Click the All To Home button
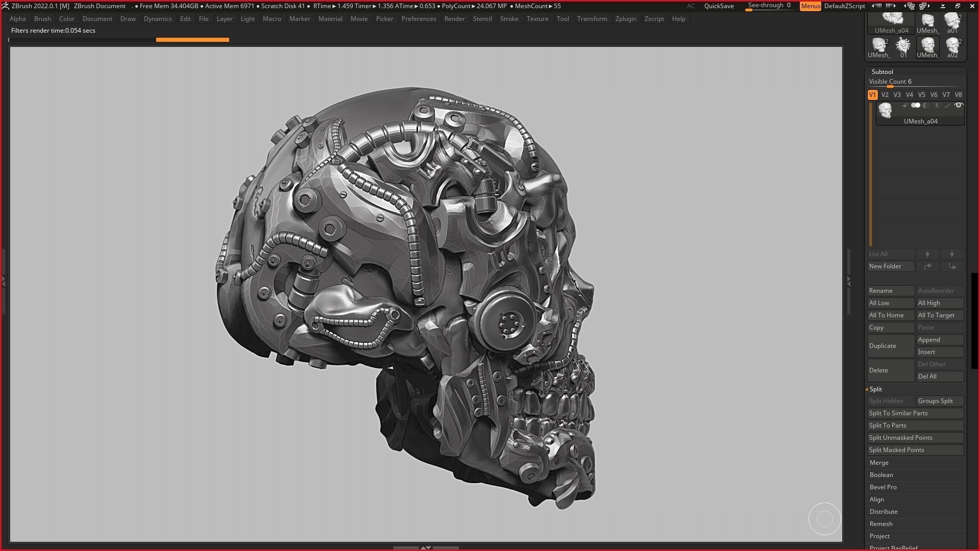The width and height of the screenshot is (980, 551). coord(891,315)
